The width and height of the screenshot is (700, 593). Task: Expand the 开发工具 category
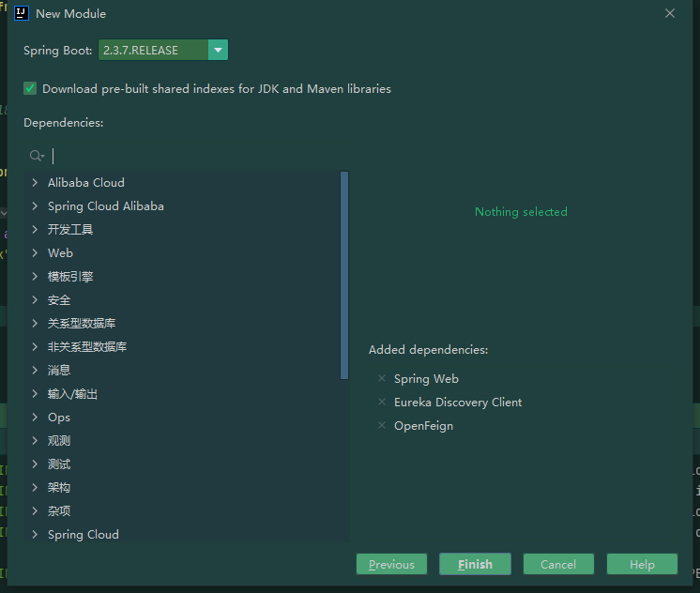[35, 229]
